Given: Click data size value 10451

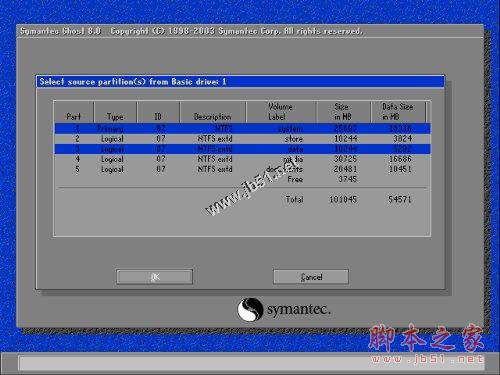Looking at the screenshot, I should tap(400, 169).
